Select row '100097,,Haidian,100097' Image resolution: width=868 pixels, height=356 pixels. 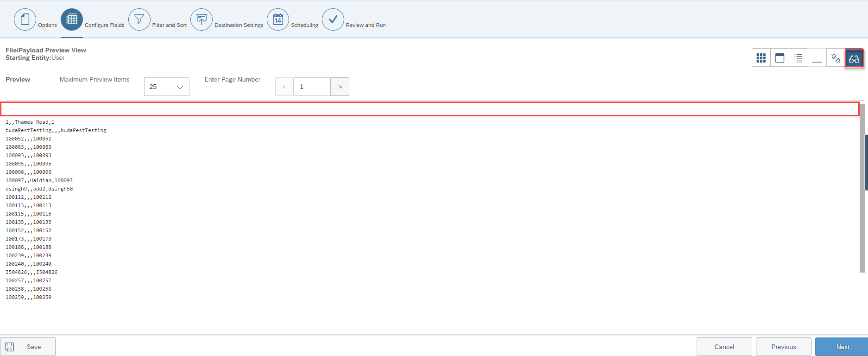click(39, 180)
